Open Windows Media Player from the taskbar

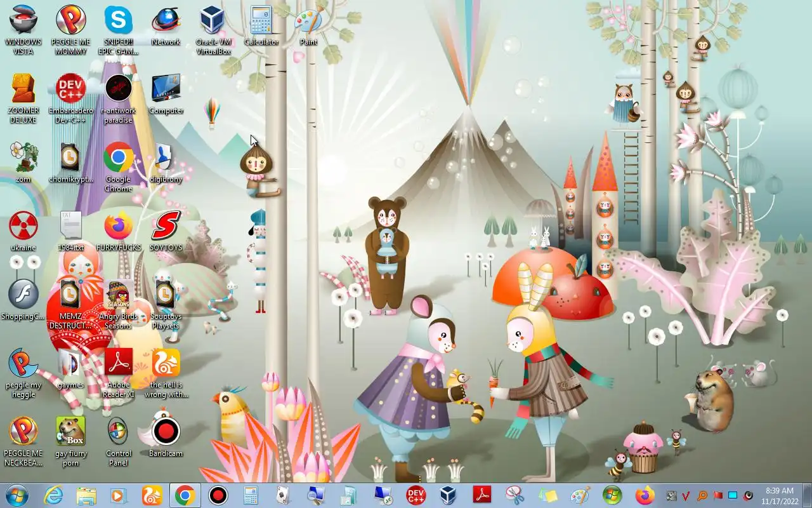[x=119, y=495]
